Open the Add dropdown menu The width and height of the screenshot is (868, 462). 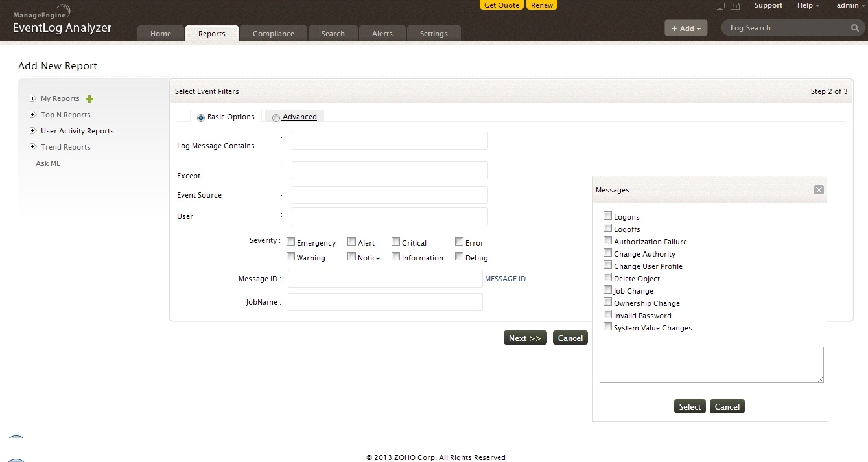(686, 29)
